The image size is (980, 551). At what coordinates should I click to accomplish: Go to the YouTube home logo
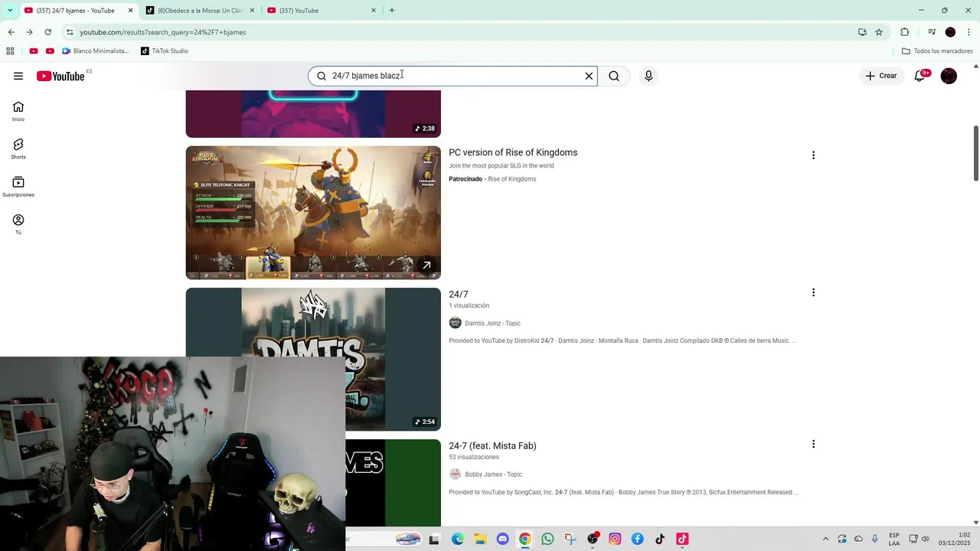click(60, 76)
